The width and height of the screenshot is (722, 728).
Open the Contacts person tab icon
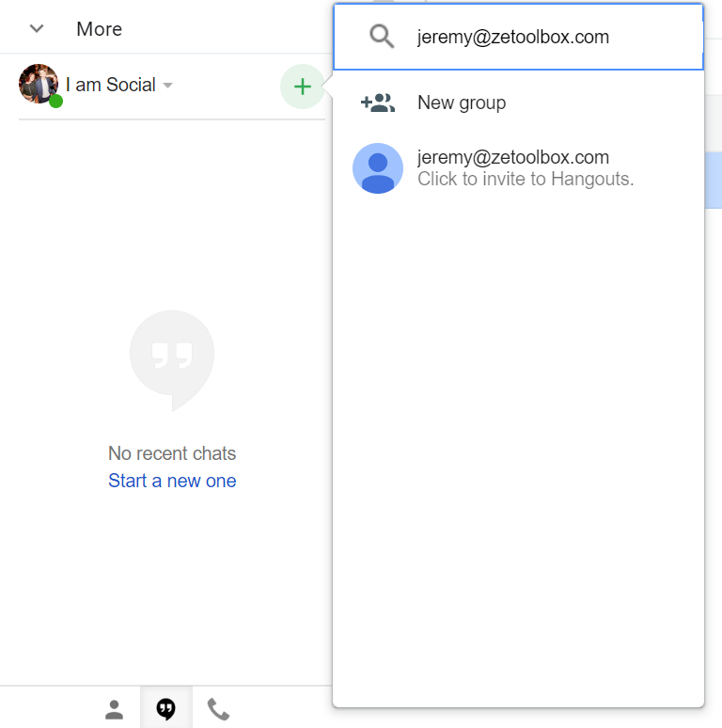point(114,709)
